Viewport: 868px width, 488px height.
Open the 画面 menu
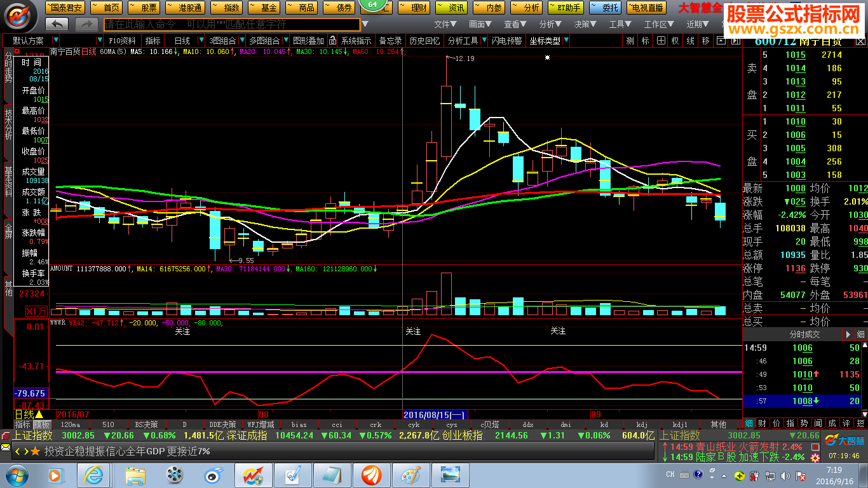coord(480,24)
